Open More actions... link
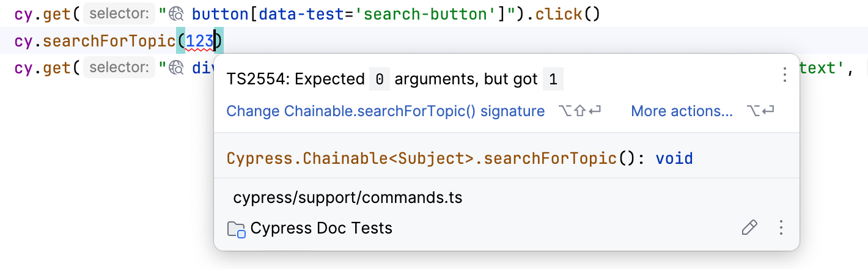Viewport: 868px width, 269px height. pos(682,111)
